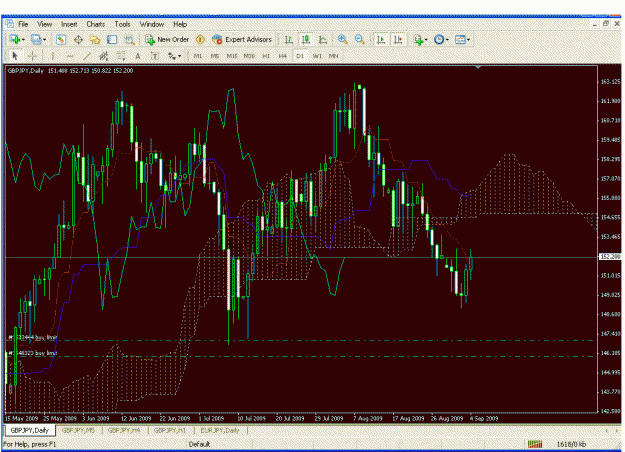Show the Navigator panel via folder-star icon
This screenshot has height=452, width=625.
pos(95,39)
